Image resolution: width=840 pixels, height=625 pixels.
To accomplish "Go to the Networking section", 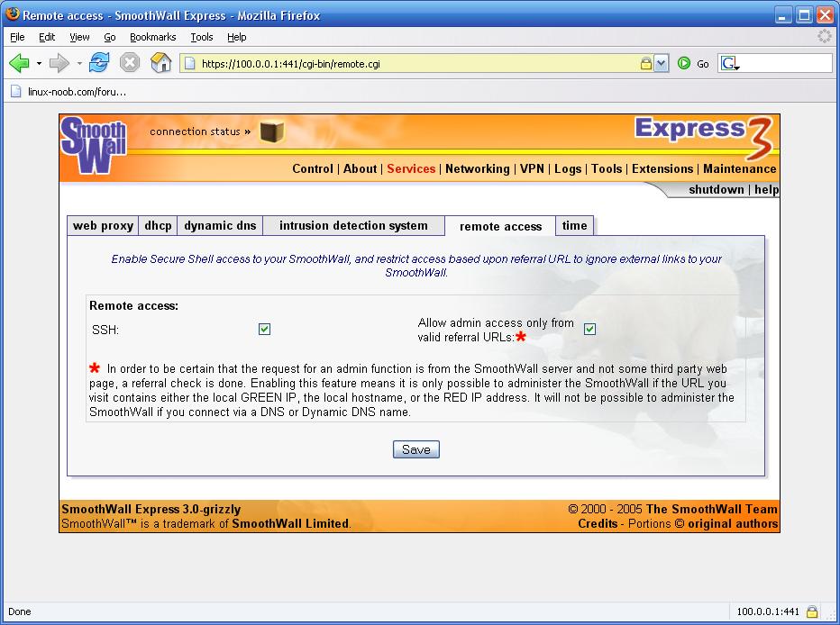I will (478, 168).
